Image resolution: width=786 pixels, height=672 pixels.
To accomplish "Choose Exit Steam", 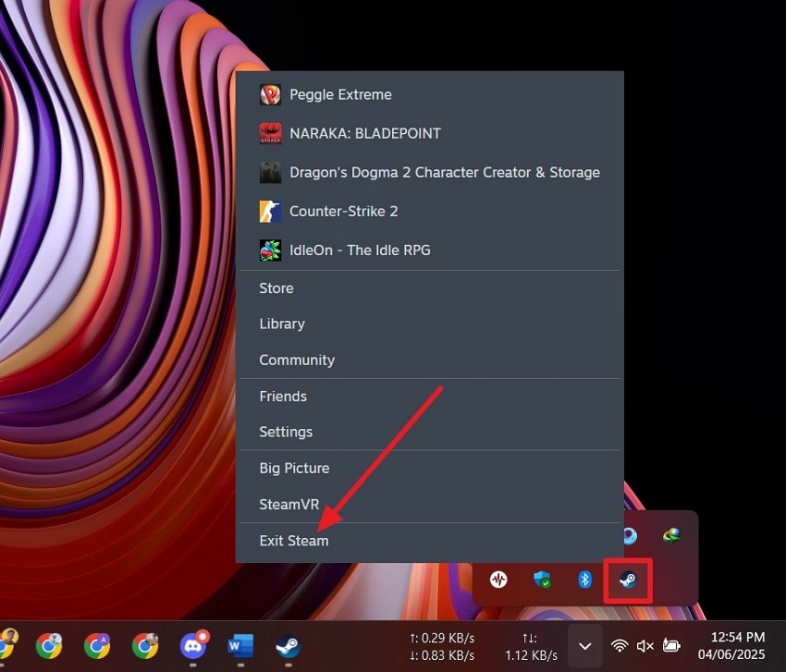I will pyautogui.click(x=430, y=541).
